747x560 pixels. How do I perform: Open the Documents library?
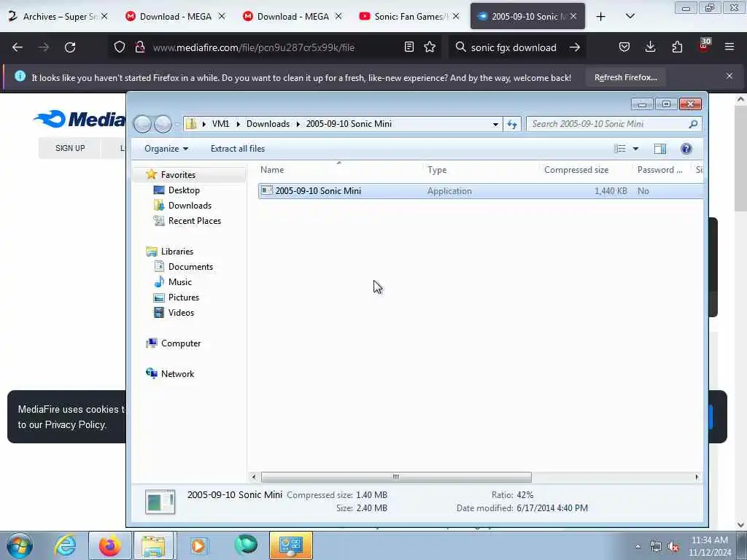[x=190, y=267]
